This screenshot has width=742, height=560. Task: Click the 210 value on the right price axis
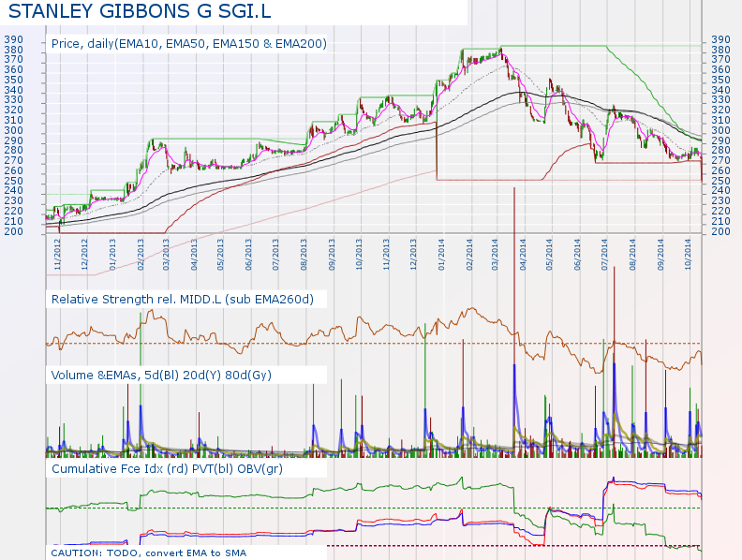tap(721, 221)
